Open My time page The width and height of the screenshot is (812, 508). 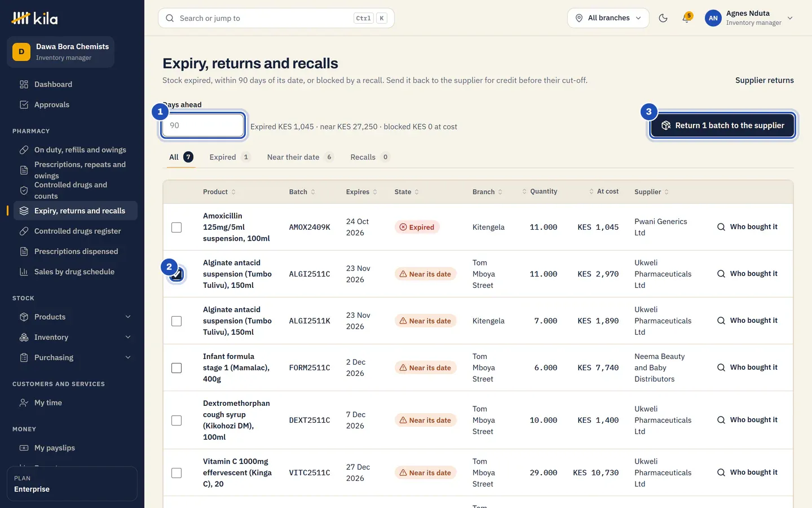(76, 403)
